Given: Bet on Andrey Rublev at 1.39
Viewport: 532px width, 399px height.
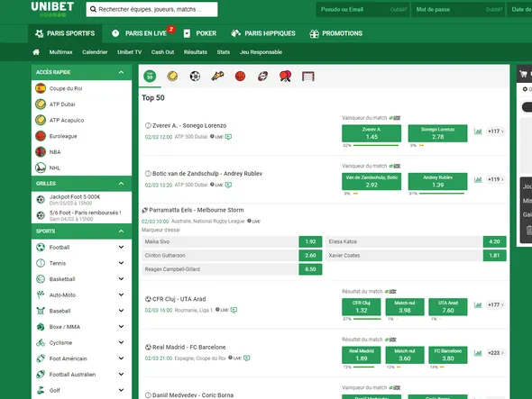Looking at the screenshot, I should pyautogui.click(x=437, y=181).
